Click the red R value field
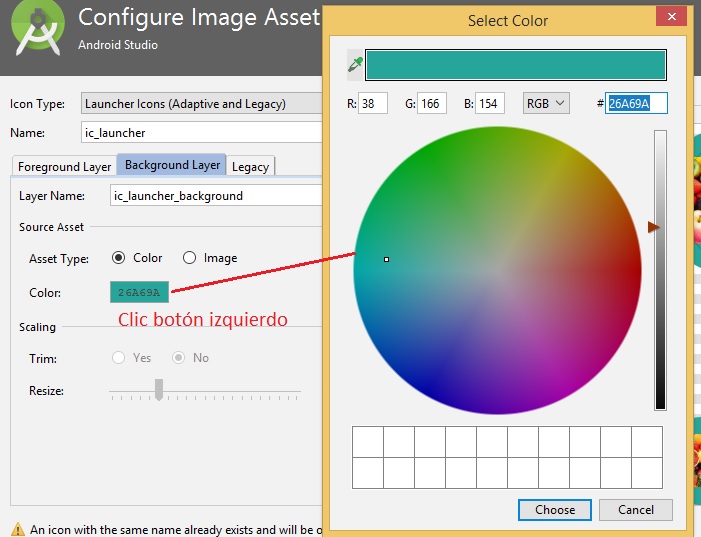Screen dimensions: 701x537 point(372,103)
